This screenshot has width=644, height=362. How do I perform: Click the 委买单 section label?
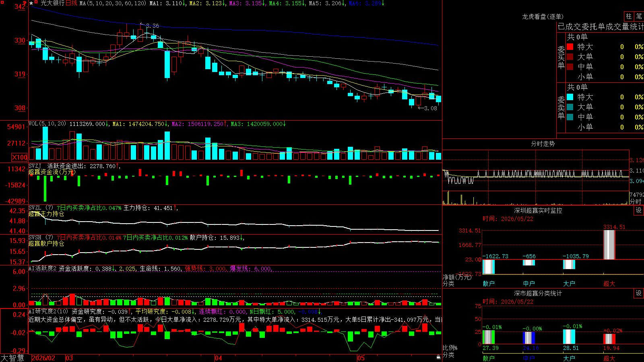click(x=561, y=58)
